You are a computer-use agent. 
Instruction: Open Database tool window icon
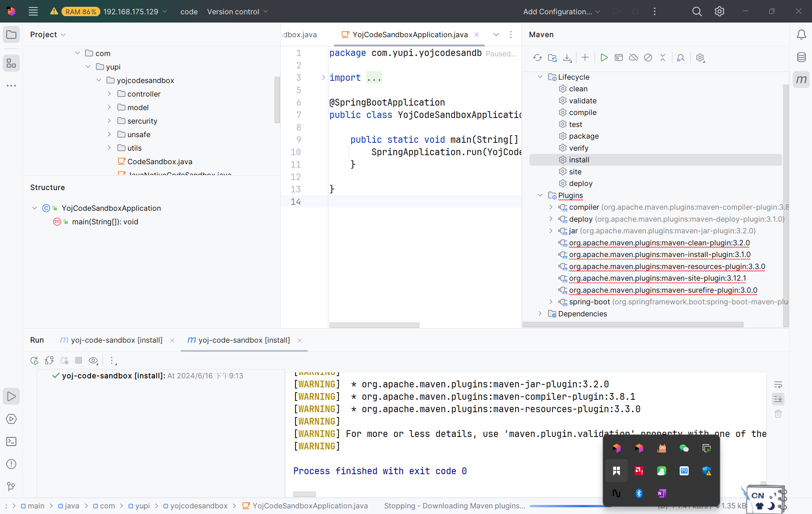801,57
